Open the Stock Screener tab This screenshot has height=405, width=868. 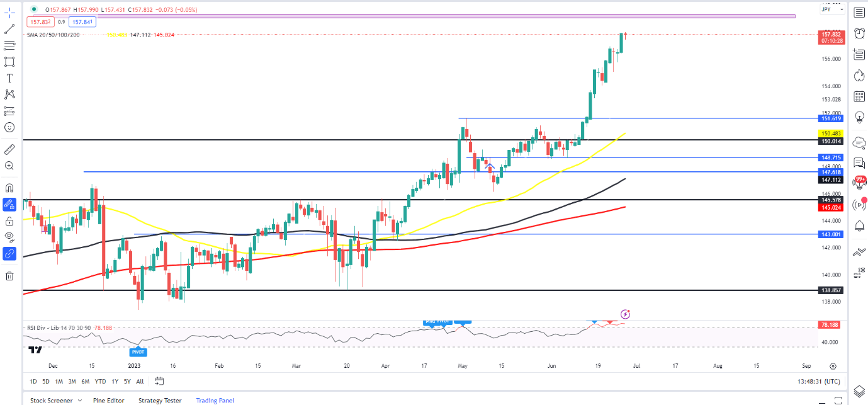coord(51,401)
